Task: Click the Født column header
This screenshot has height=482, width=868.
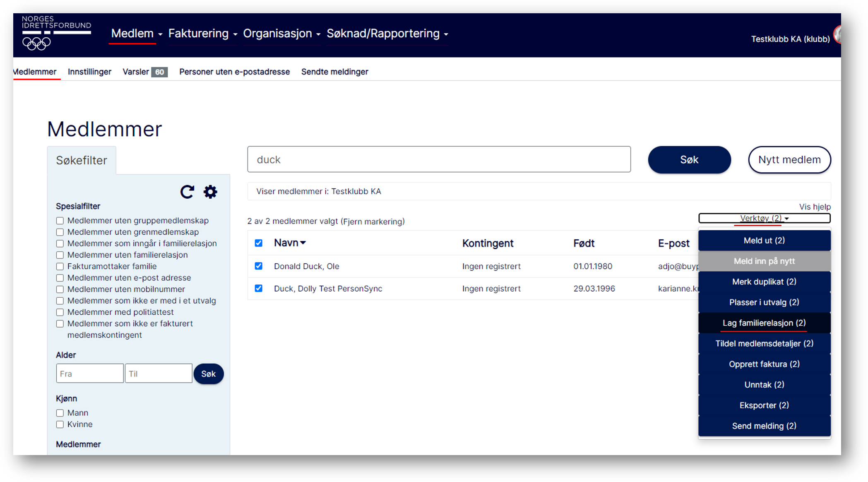Action: [584, 243]
